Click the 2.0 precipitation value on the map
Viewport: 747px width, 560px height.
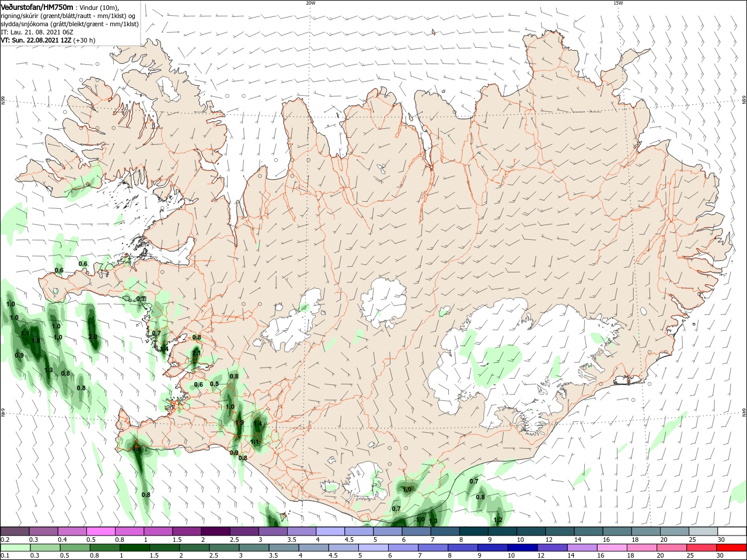click(x=93, y=337)
